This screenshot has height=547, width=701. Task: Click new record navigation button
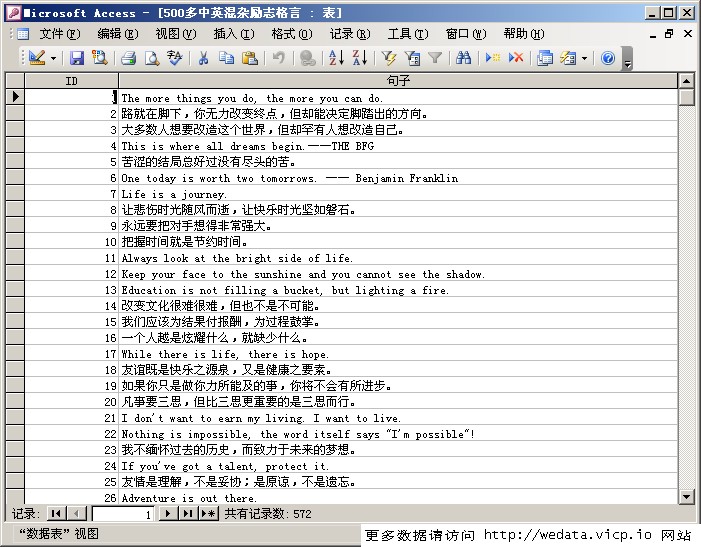pos(209,513)
